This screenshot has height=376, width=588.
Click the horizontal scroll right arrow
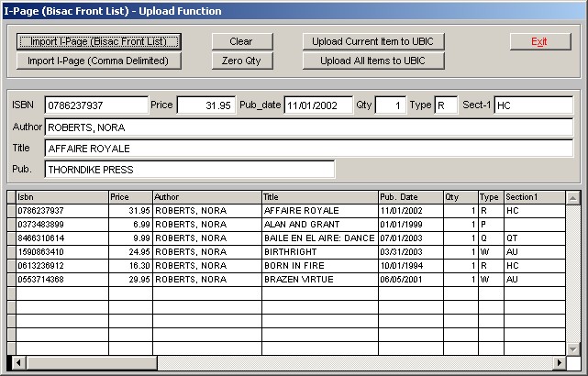(x=560, y=362)
